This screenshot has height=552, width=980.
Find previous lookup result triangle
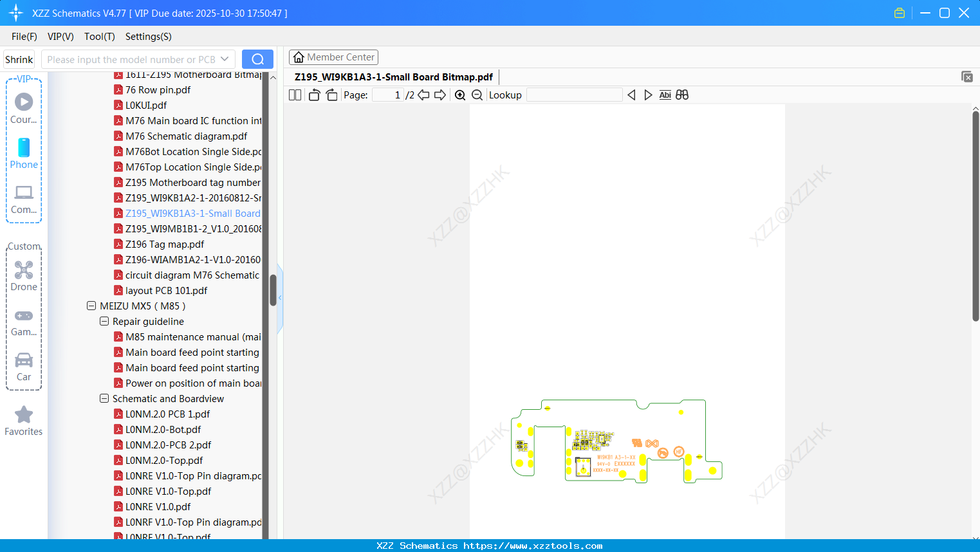click(x=631, y=95)
